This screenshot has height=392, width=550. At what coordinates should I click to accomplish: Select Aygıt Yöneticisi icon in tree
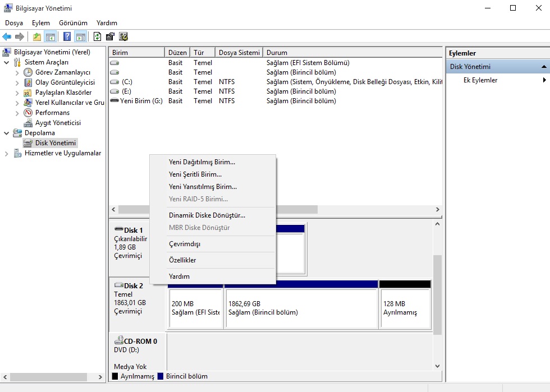tap(28, 123)
